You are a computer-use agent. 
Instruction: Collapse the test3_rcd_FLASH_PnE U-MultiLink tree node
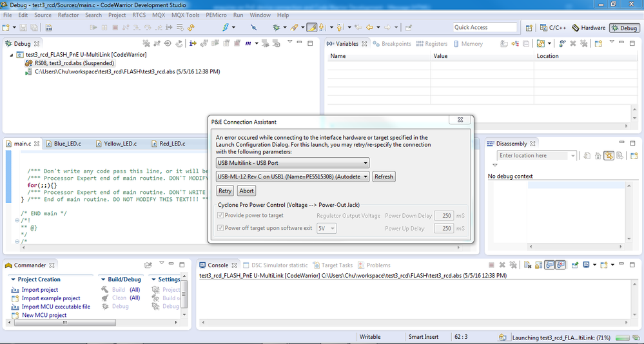12,55
